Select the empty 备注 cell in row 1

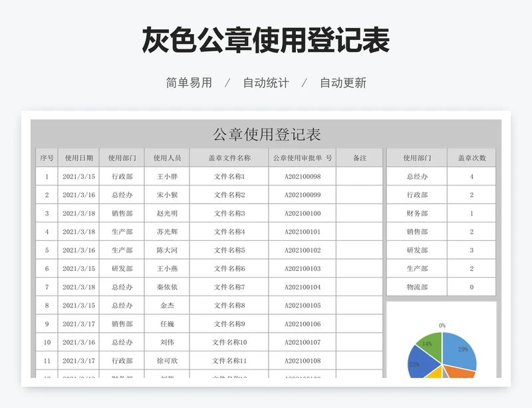tap(360, 176)
